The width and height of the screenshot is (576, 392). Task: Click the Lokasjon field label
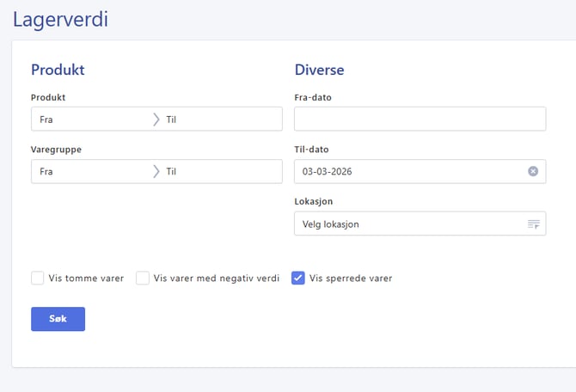pyautogui.click(x=313, y=201)
